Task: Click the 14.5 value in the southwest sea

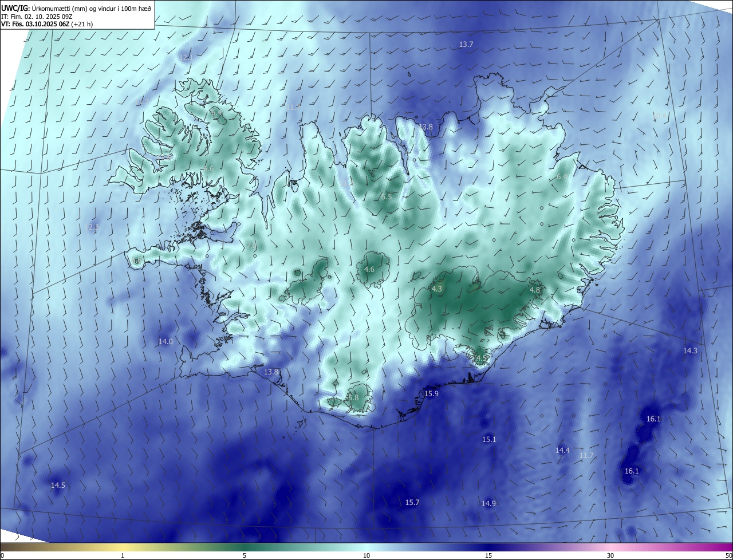Action: 58,486
